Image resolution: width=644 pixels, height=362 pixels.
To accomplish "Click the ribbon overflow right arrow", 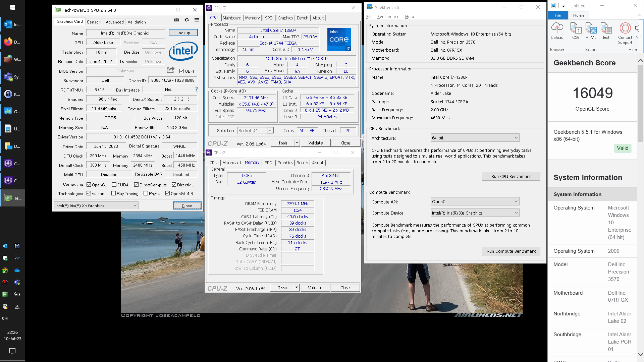I will click(641, 36).
